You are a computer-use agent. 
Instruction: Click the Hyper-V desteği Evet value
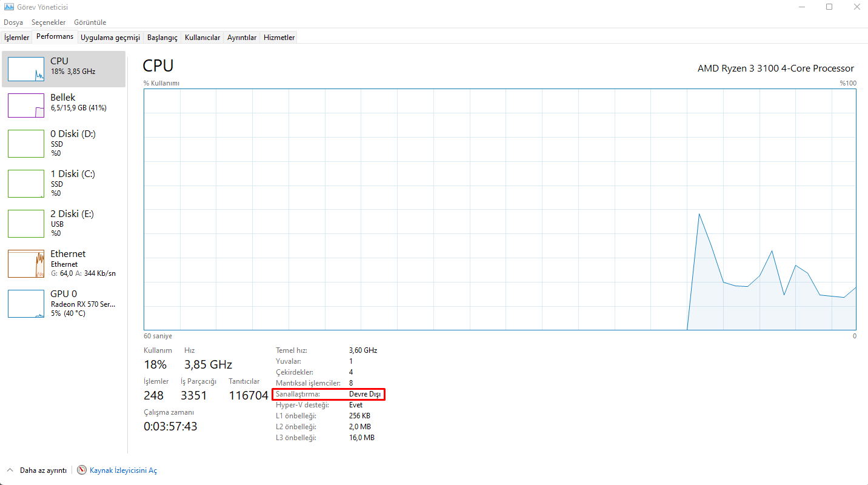coord(356,405)
